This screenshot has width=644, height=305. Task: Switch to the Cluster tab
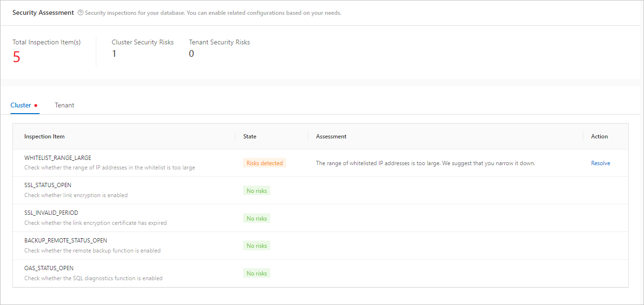(x=21, y=105)
